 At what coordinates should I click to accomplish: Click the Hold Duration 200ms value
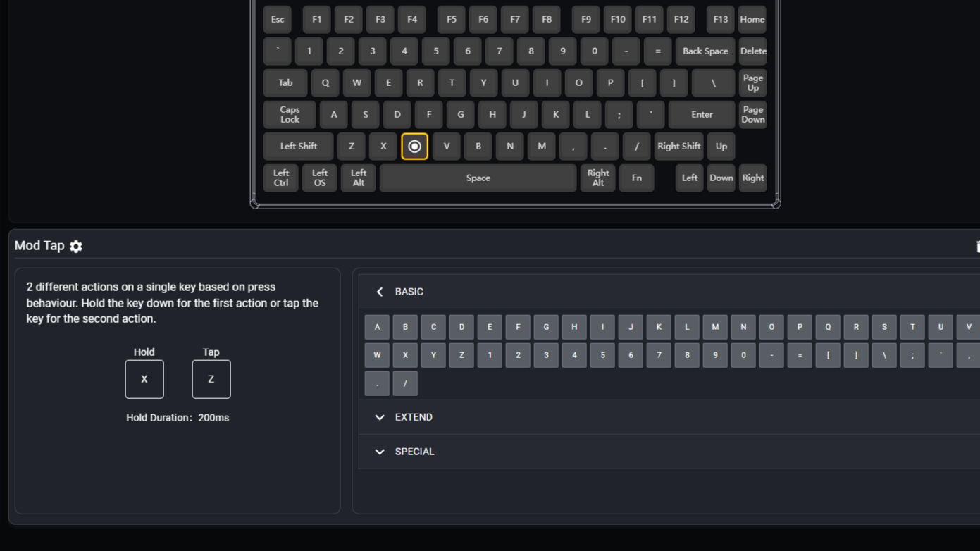[213, 418]
